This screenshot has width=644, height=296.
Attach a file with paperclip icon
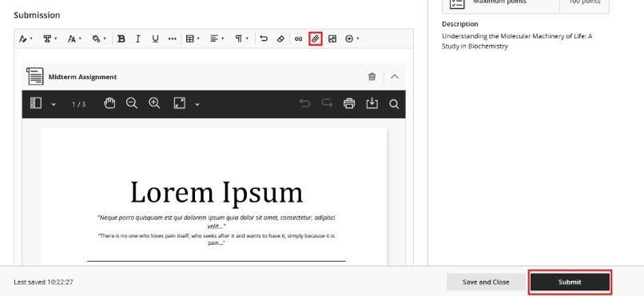316,39
